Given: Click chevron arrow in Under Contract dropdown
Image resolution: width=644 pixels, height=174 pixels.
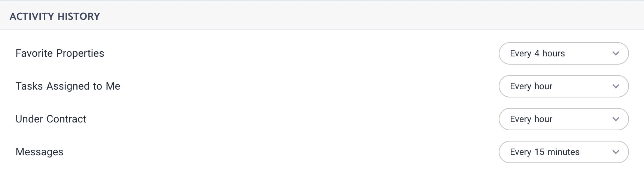Looking at the screenshot, I should pyautogui.click(x=616, y=119).
